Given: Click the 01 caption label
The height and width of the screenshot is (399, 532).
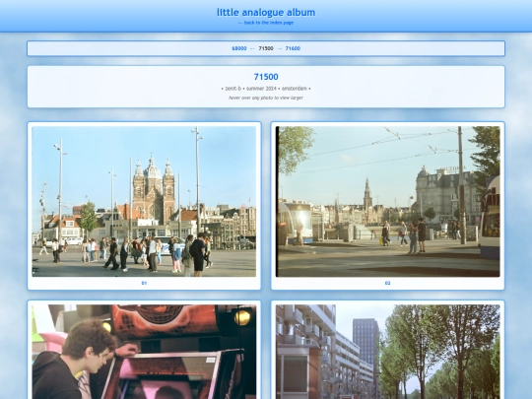Looking at the screenshot, I should pos(144,283).
